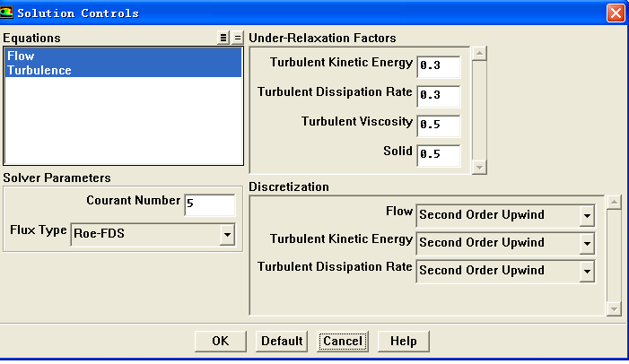Close the Solution Controls dialog
Viewport: 629px width, 364px height.
click(x=615, y=13)
